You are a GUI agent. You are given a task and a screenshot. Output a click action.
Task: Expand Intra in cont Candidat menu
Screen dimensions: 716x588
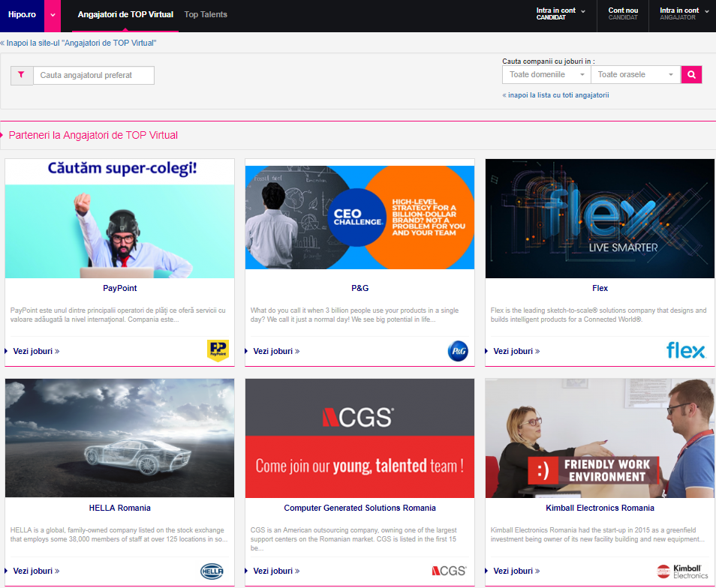(x=561, y=13)
